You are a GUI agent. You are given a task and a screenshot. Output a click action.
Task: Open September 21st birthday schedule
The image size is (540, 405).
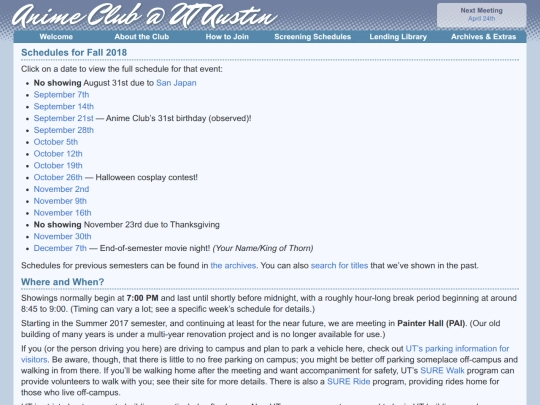click(64, 118)
